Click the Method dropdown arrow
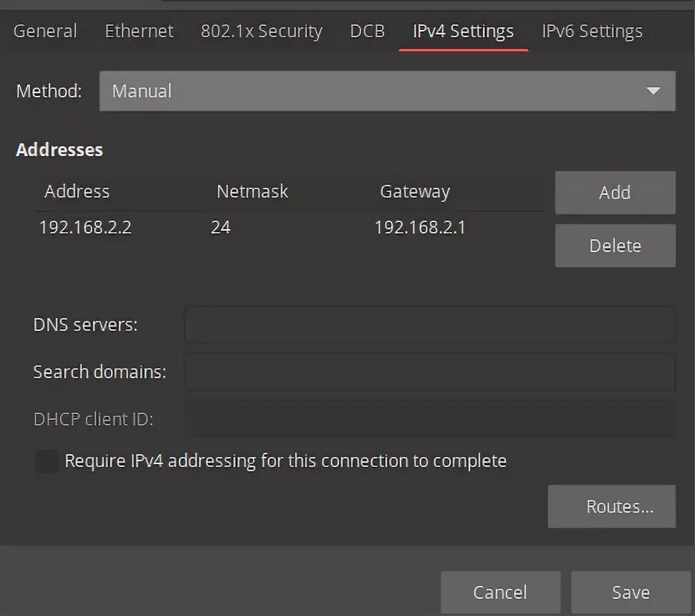The height and width of the screenshot is (616, 695). (653, 91)
